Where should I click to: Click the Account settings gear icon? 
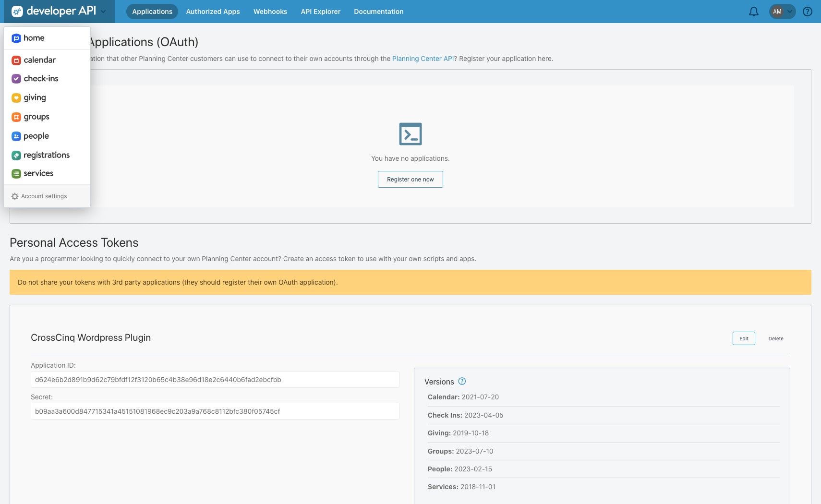(15, 196)
